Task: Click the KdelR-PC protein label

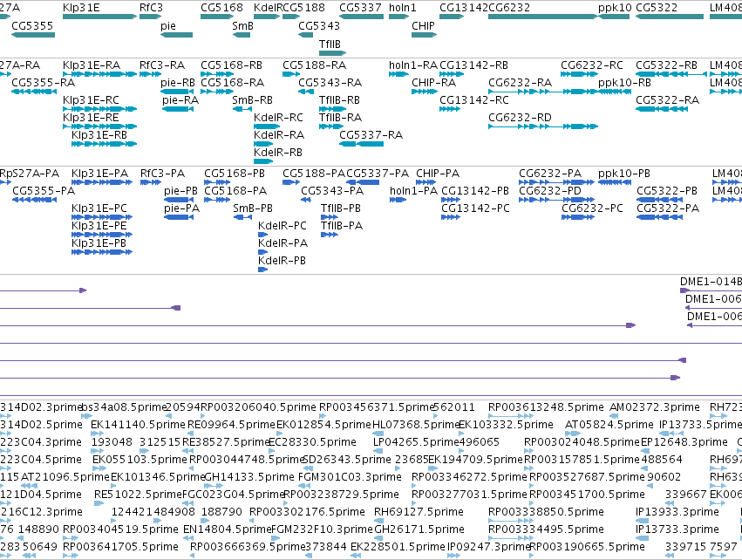Action: [x=282, y=226]
